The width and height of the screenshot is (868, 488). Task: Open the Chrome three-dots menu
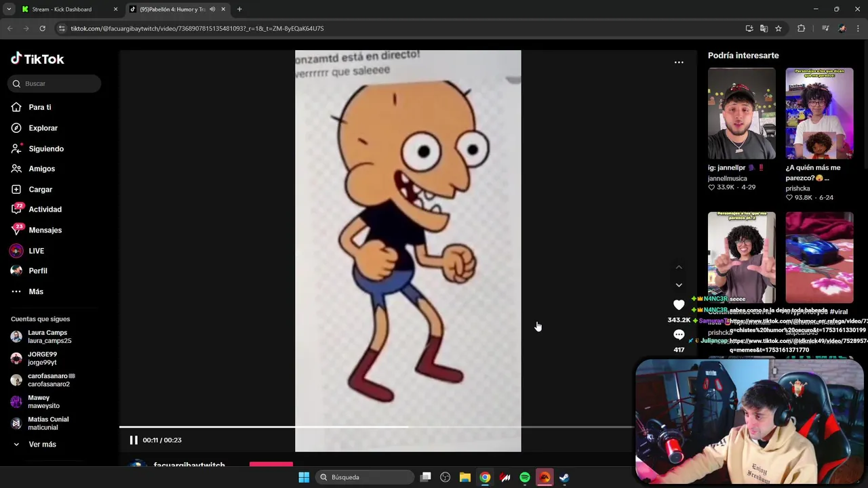point(859,28)
